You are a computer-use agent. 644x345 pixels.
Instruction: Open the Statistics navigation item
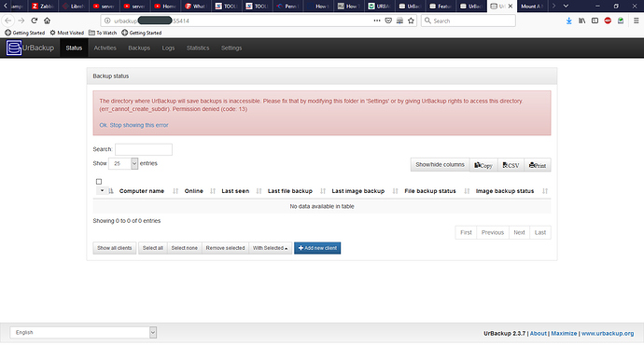(x=198, y=48)
